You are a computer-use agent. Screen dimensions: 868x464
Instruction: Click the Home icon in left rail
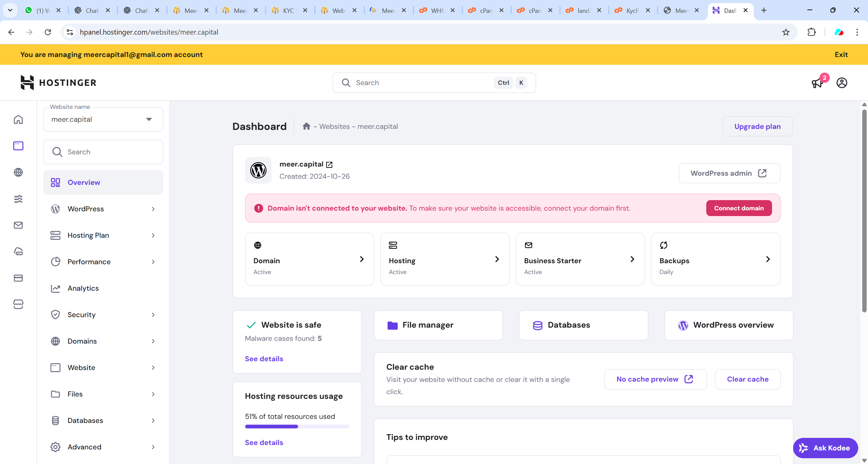(18, 119)
